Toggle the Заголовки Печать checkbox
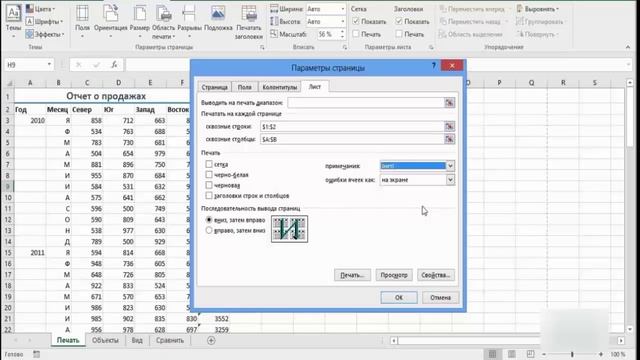Screen dimensions: 640x360 399,34
